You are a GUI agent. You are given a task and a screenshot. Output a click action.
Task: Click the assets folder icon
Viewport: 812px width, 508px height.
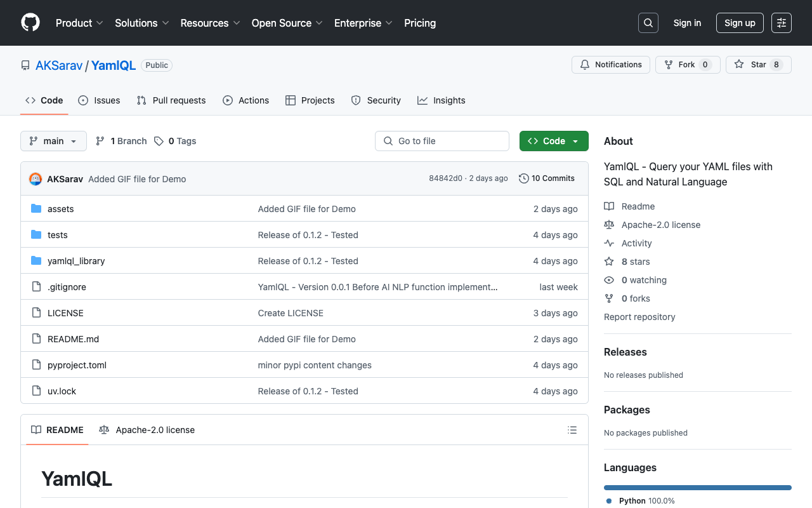point(36,208)
